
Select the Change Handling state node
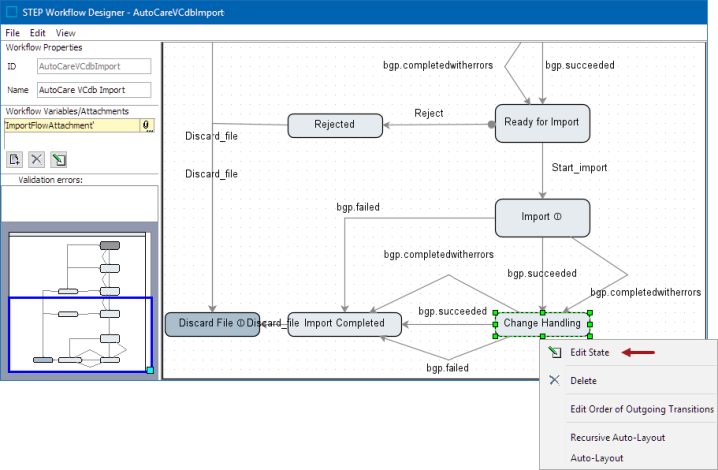tap(542, 324)
